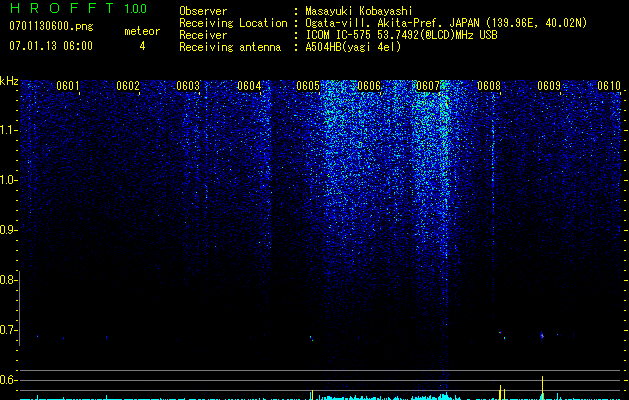Click the 'Receiving Location' label
Viewport: 629px width, 400px height.
tap(233, 23)
